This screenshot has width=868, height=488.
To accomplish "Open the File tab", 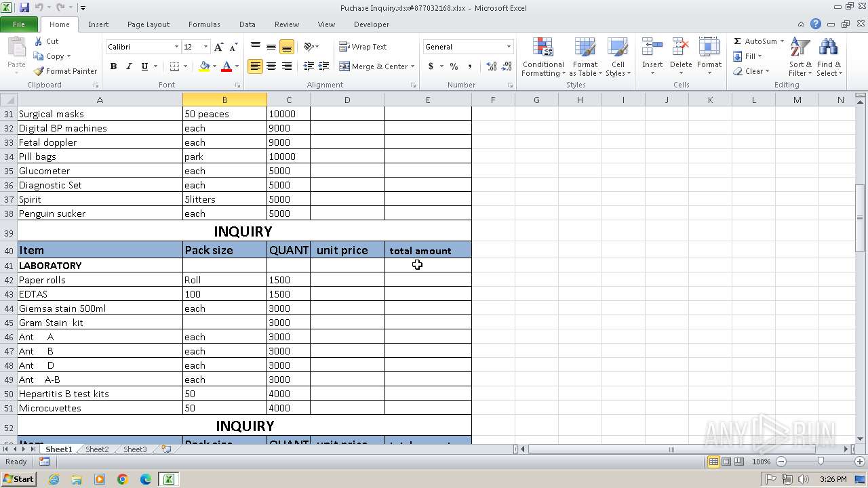I will 19,24.
